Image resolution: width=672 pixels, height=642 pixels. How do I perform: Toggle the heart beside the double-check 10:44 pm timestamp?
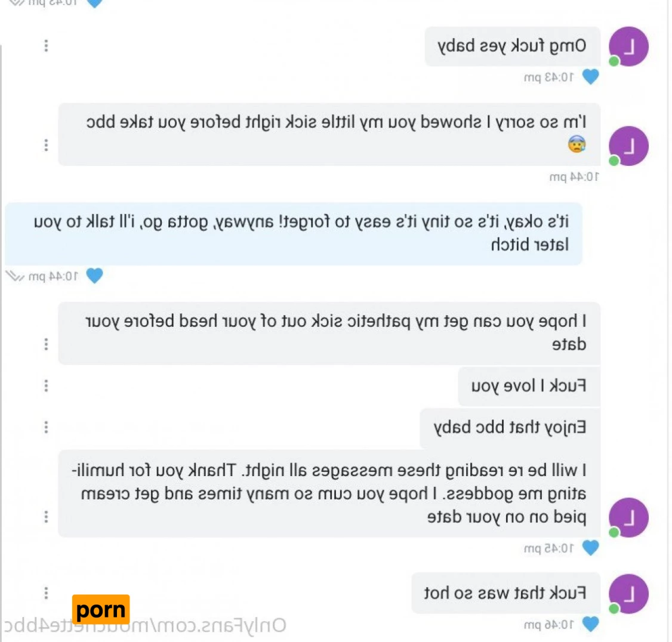click(x=94, y=276)
